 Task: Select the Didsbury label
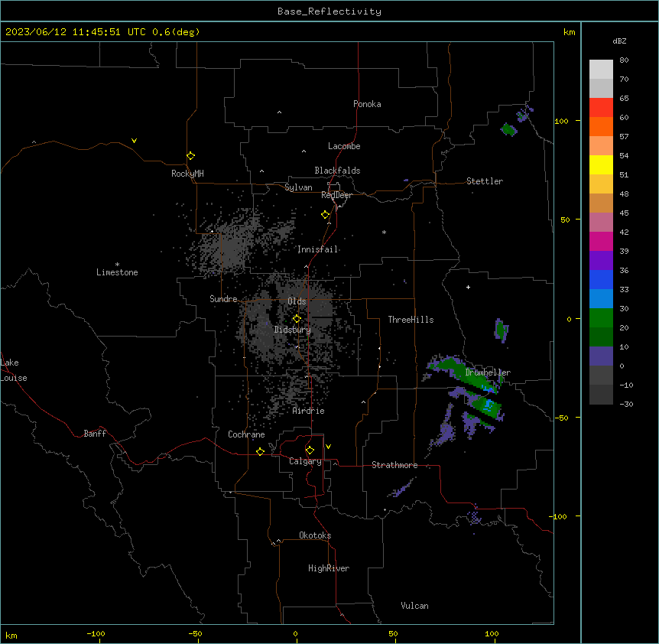(x=293, y=330)
